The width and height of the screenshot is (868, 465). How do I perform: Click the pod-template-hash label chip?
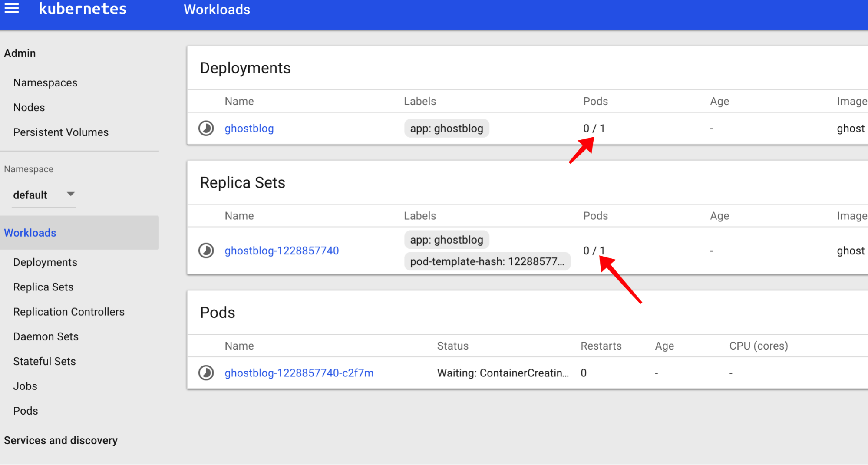(487, 261)
